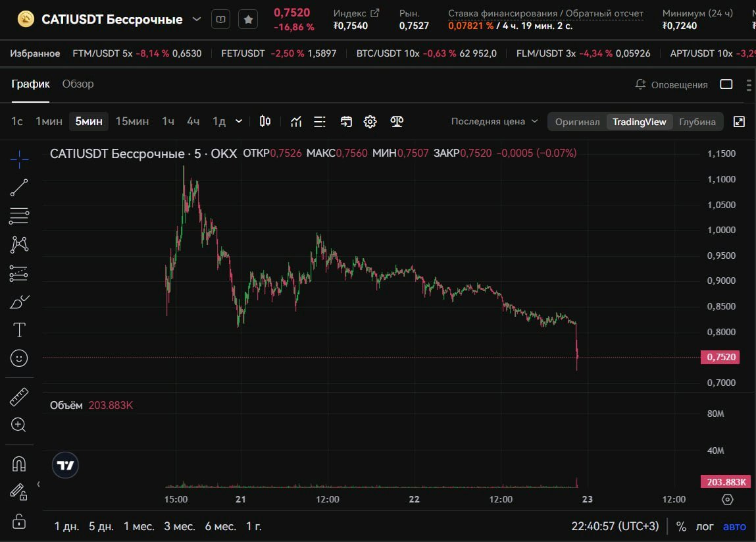Switch to the Обзор tab
756x542 pixels.
[78, 84]
